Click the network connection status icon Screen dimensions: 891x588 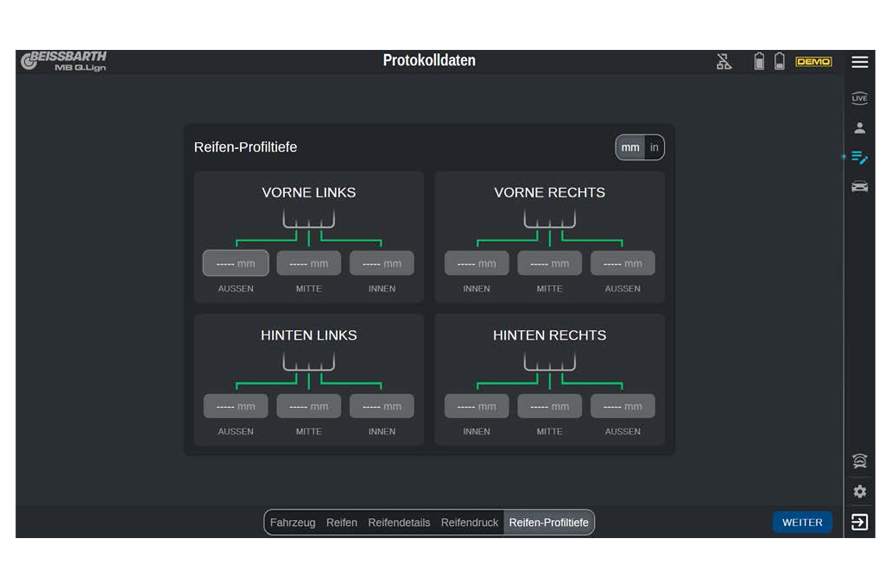pyautogui.click(x=724, y=62)
